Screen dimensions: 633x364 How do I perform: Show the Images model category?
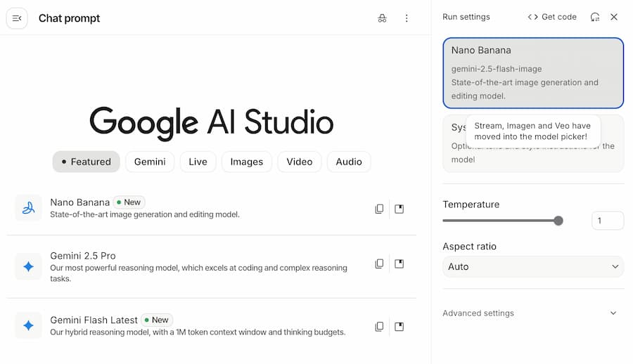(x=246, y=162)
